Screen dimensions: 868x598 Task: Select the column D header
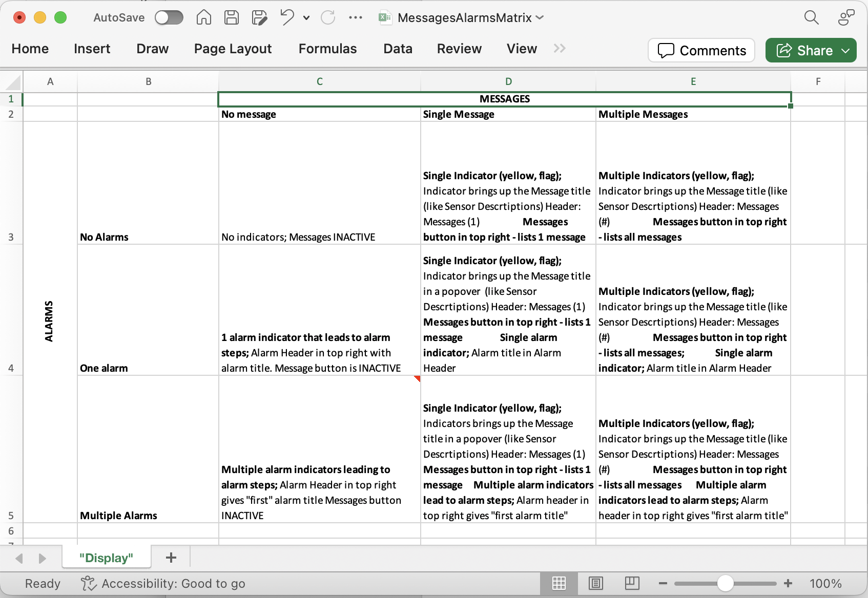(x=508, y=81)
